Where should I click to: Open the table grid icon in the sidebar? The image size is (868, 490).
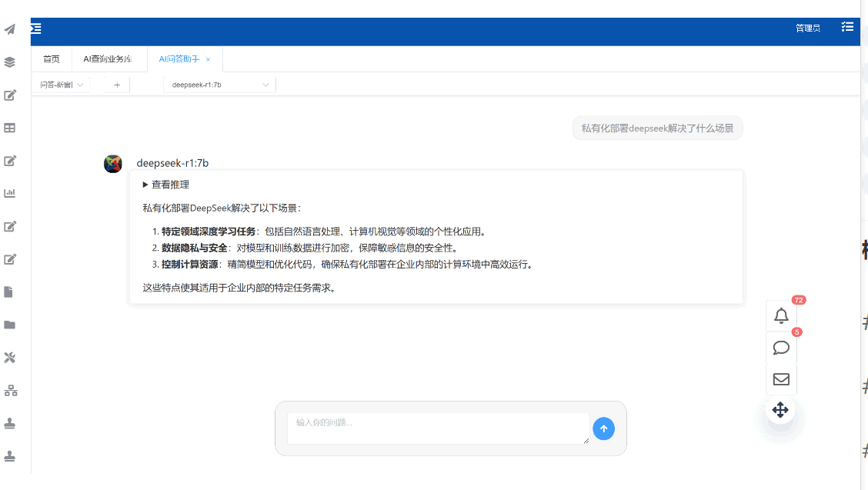(x=10, y=128)
